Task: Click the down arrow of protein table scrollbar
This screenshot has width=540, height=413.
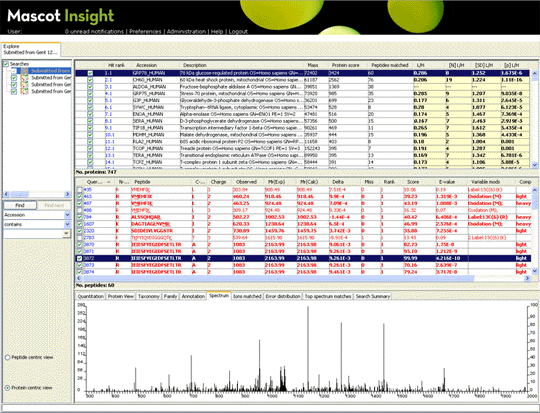Action: (534, 165)
